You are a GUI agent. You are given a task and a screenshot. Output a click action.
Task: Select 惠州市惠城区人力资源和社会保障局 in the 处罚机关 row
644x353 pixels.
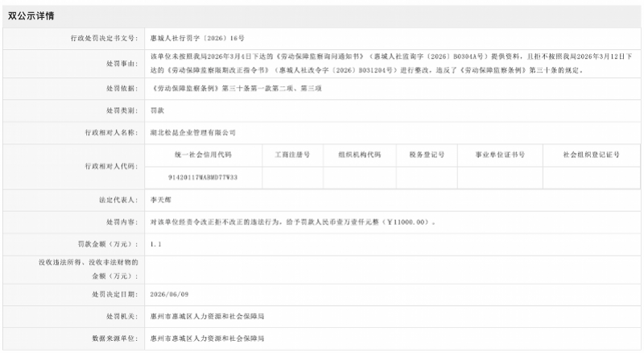click(207, 317)
